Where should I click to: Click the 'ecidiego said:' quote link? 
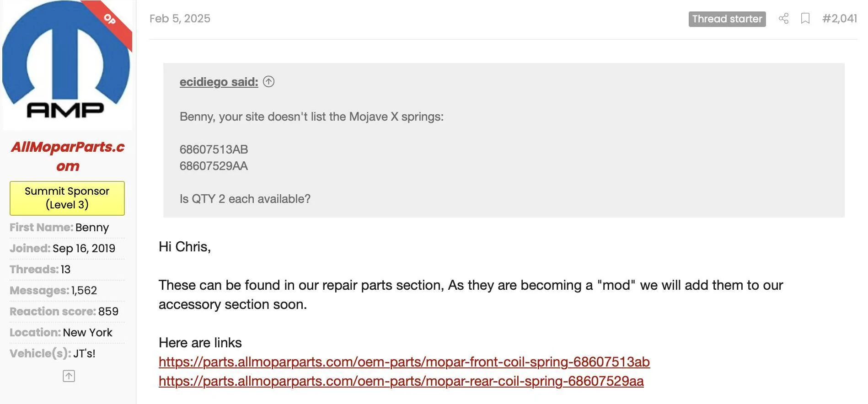[219, 82]
